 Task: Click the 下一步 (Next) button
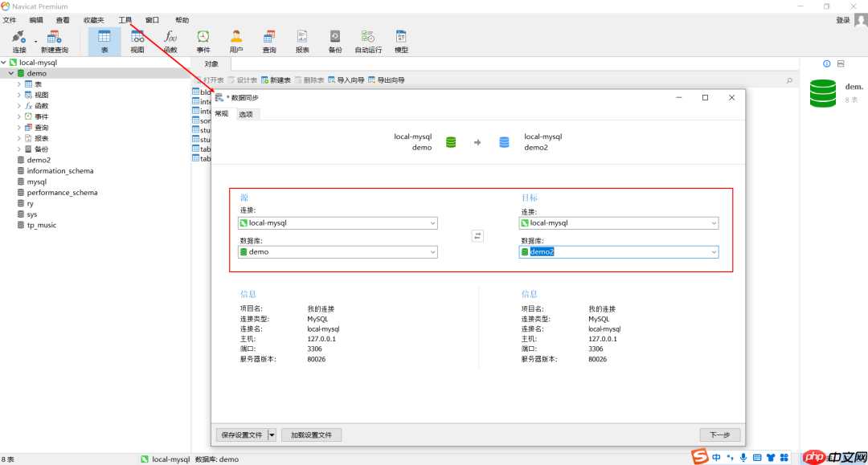click(719, 434)
